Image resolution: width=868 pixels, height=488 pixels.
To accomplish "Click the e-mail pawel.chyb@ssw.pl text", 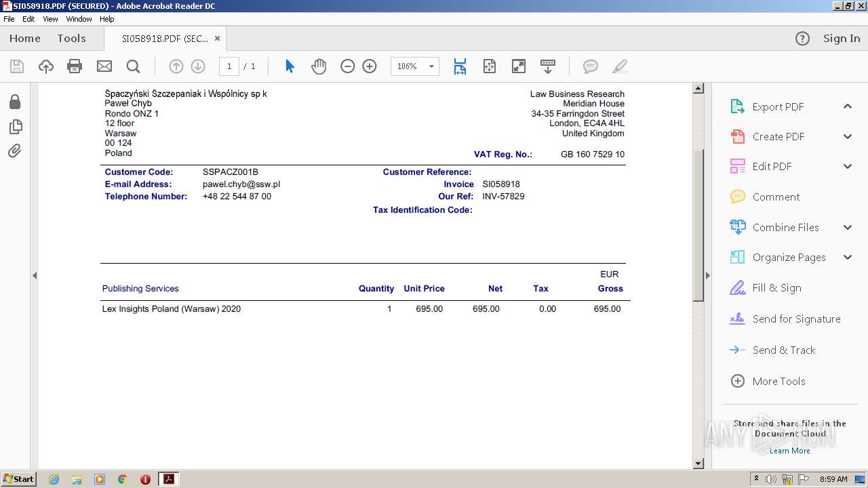I will pos(241,184).
